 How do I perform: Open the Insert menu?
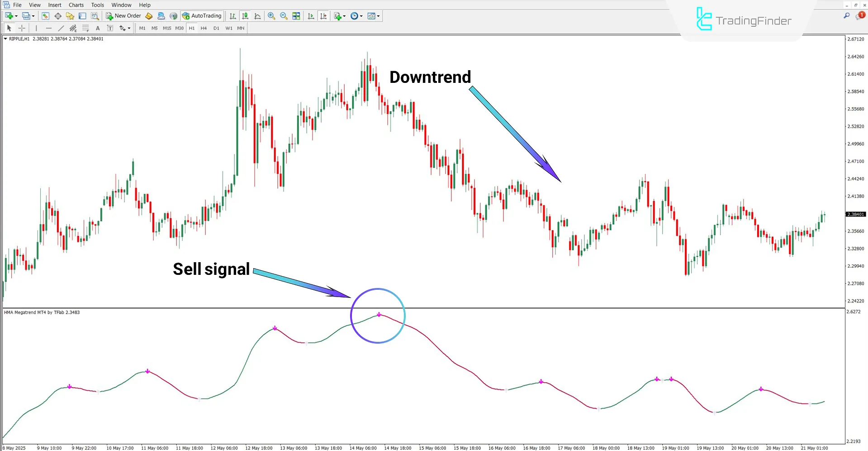[x=54, y=5]
